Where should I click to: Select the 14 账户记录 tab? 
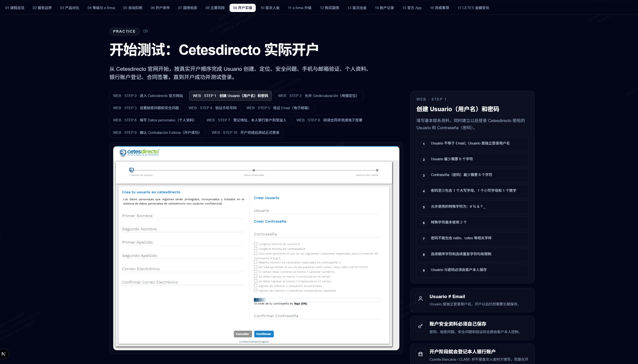pyautogui.click(x=384, y=8)
